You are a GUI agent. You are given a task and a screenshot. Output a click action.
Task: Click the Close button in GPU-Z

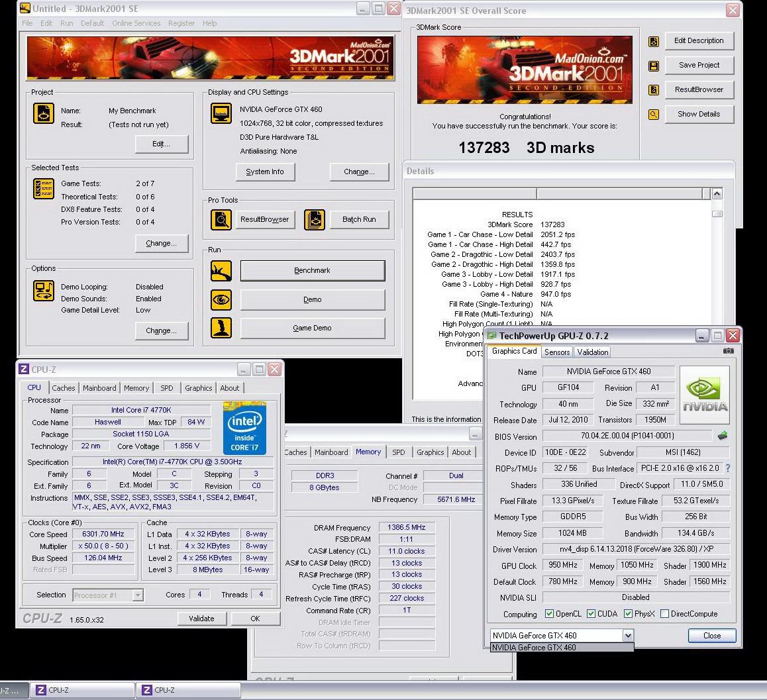(712, 635)
